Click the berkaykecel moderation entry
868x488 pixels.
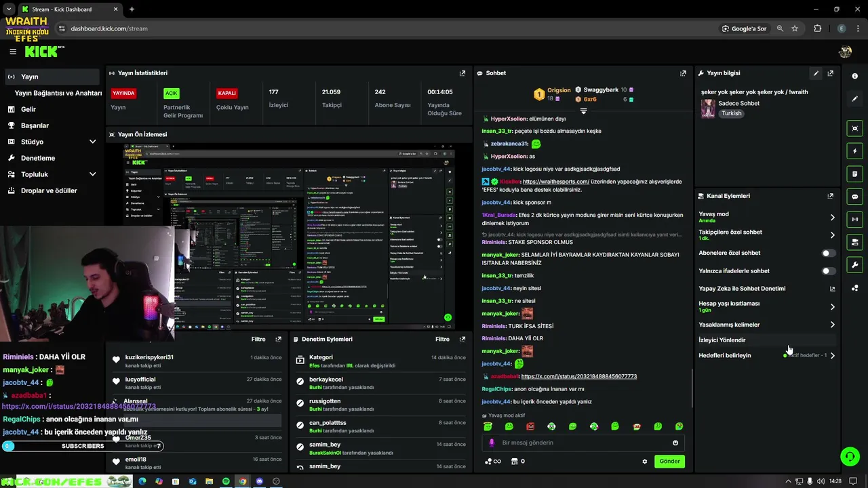[380, 383]
